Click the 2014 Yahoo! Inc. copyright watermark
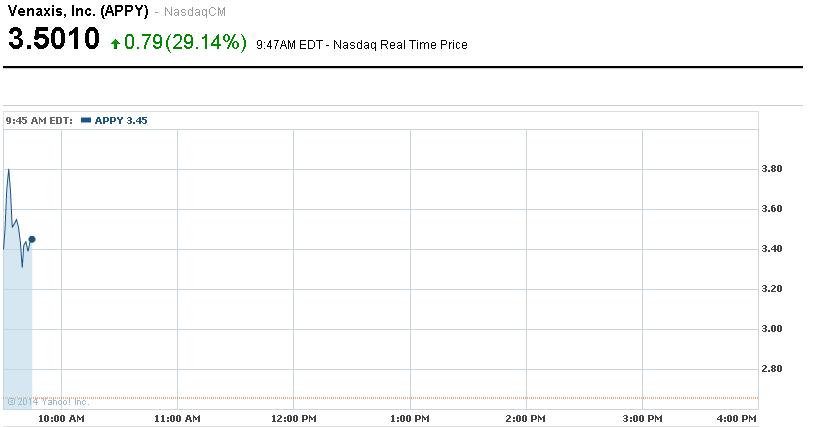Viewport: 815px width, 427px height. tap(48, 402)
